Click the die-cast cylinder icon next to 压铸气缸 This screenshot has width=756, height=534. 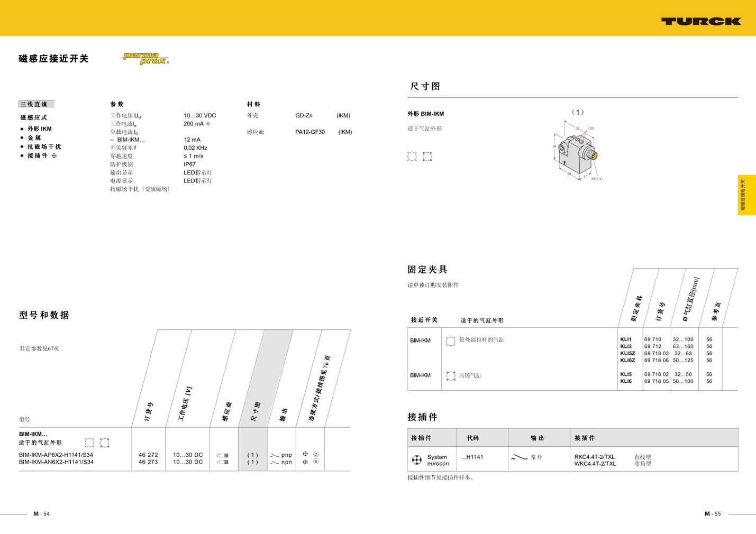(451, 376)
